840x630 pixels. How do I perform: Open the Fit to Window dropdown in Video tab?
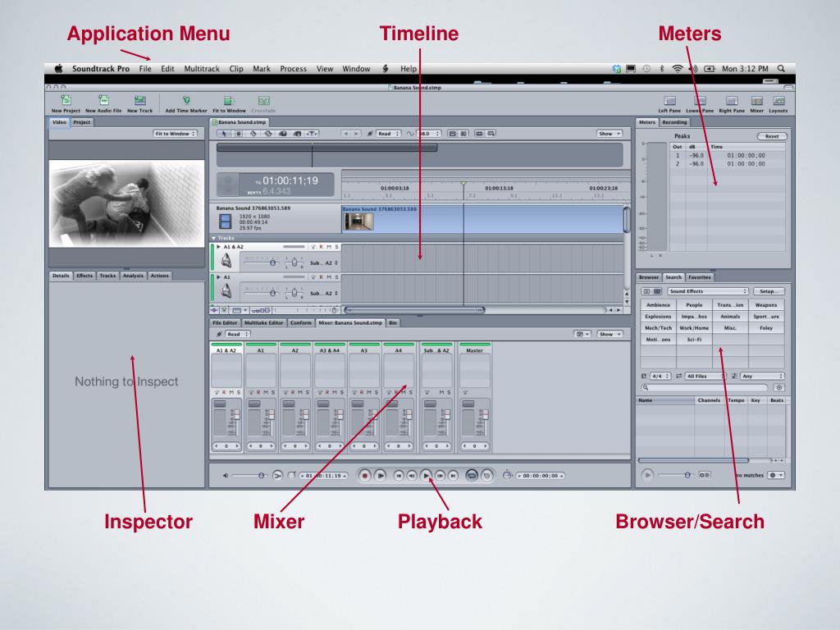coord(176,134)
